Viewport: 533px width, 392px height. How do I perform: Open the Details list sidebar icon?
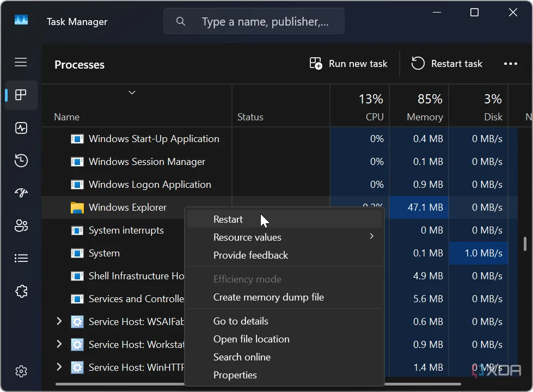[21, 259]
